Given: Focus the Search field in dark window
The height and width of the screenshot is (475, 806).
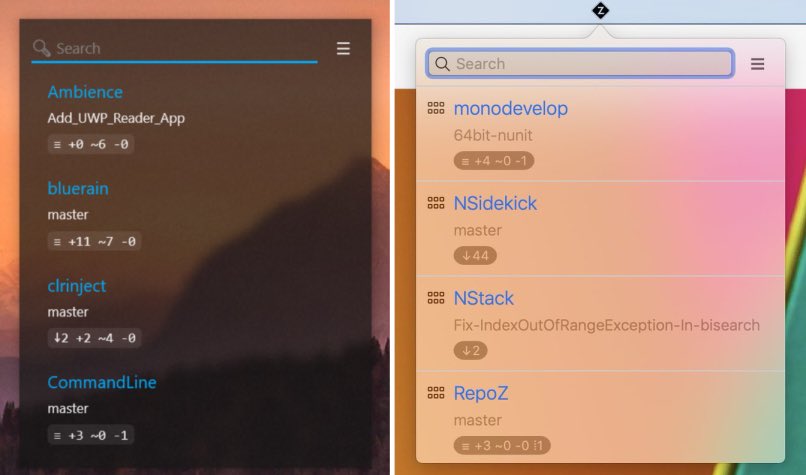Looking at the screenshot, I should 174,49.
